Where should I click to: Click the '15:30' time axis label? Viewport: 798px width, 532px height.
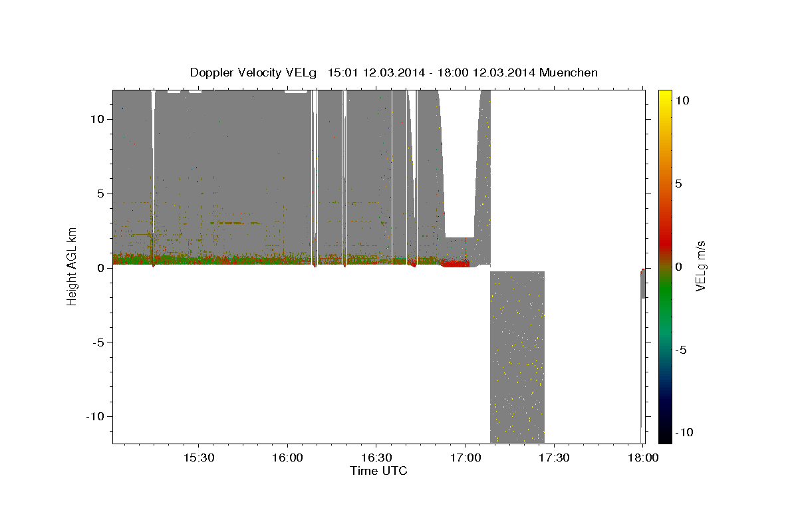point(198,458)
